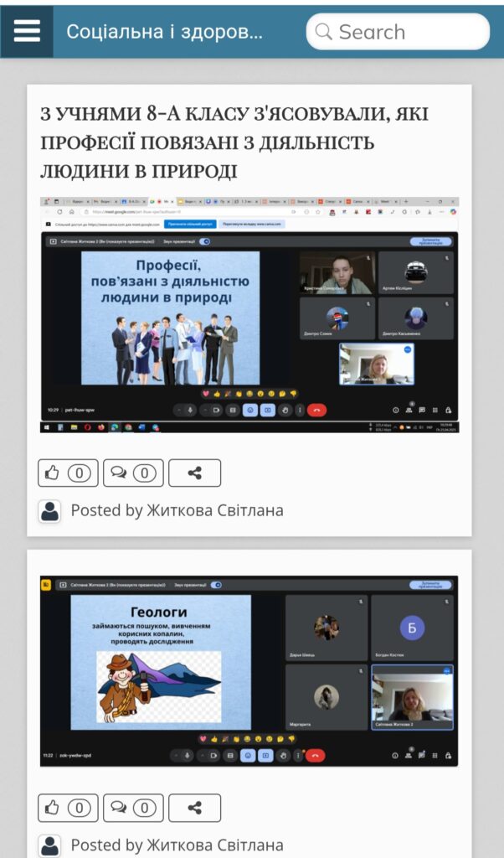Toggle presentation sound switch in Геологи screenshot

pos(217,585)
